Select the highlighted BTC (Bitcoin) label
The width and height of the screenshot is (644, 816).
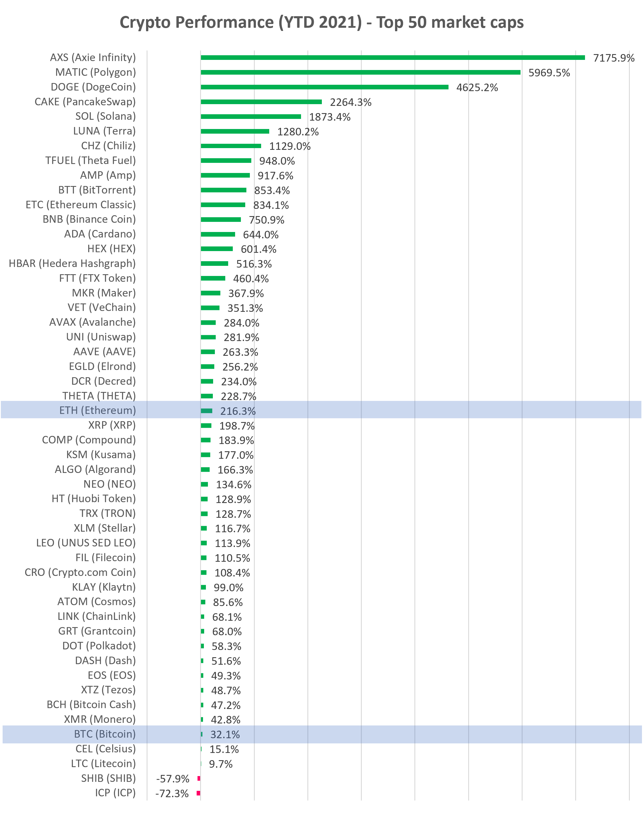[x=105, y=734]
